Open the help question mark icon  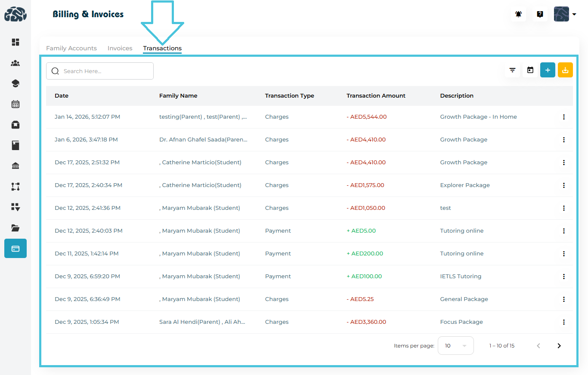pos(540,14)
